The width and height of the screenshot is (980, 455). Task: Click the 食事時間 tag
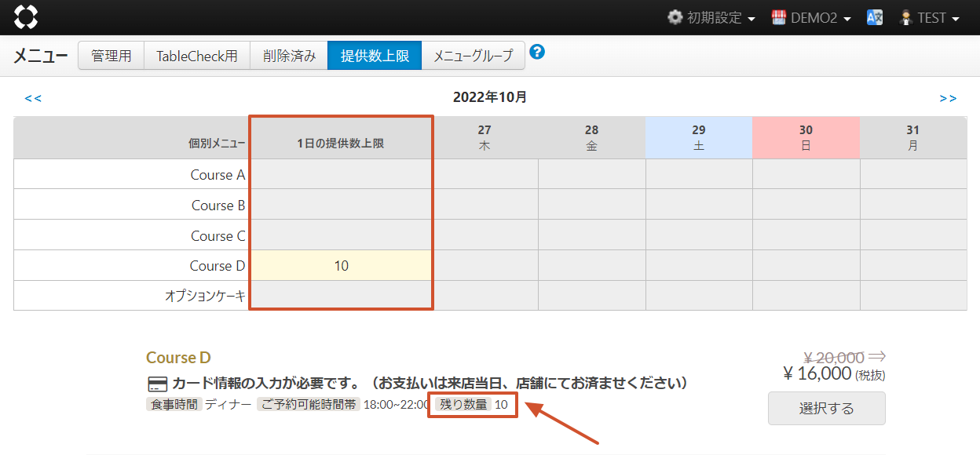pos(174,405)
